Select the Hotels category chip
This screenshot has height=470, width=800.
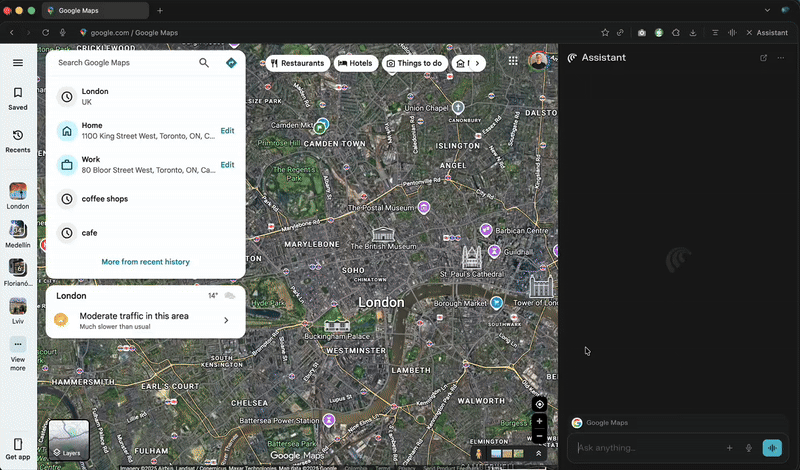(355, 63)
